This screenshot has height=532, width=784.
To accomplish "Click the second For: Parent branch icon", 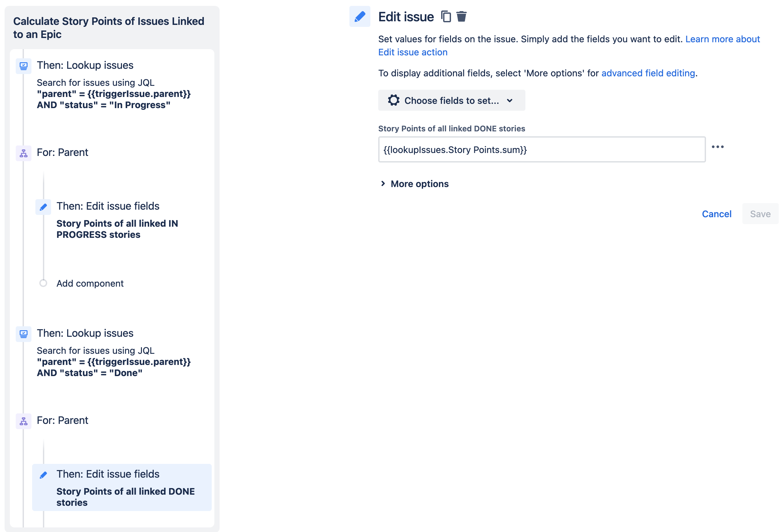I will click(x=24, y=421).
